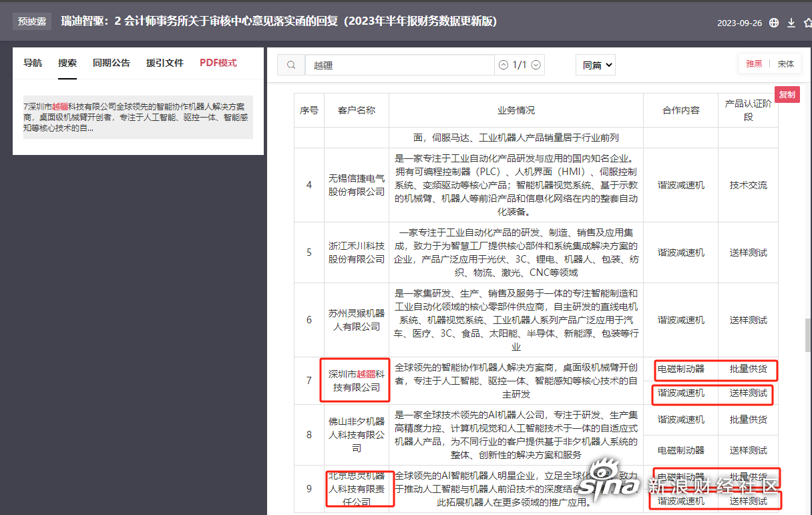Click the vertical scrollbar thumb

coord(808,335)
